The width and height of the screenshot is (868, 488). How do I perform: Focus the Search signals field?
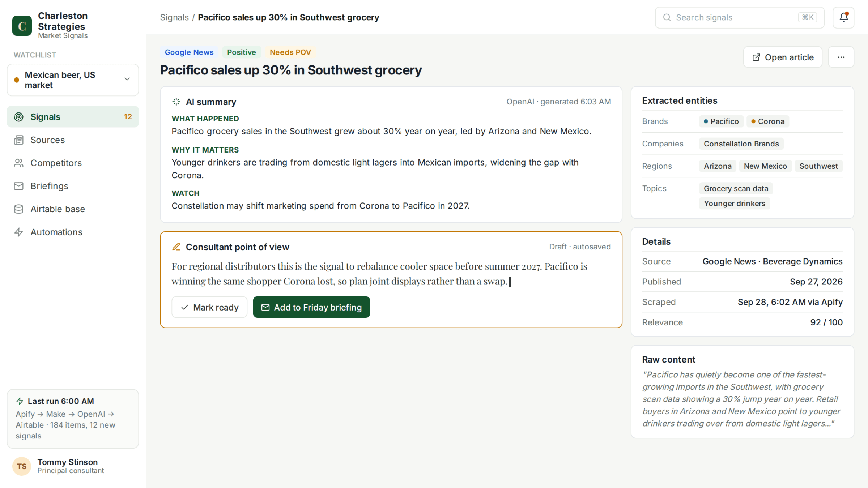740,17
